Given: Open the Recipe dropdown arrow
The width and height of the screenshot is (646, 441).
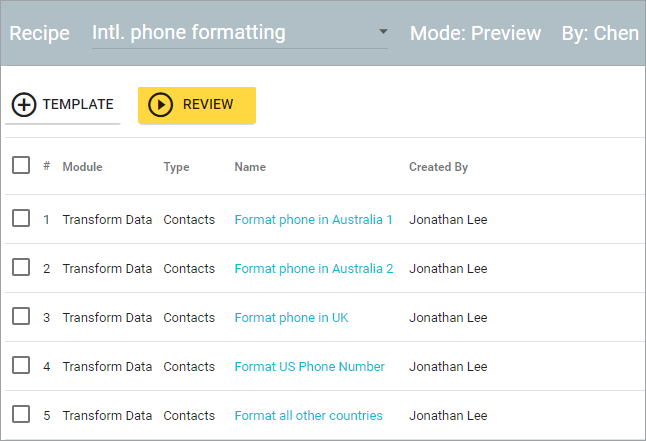Looking at the screenshot, I should (383, 31).
